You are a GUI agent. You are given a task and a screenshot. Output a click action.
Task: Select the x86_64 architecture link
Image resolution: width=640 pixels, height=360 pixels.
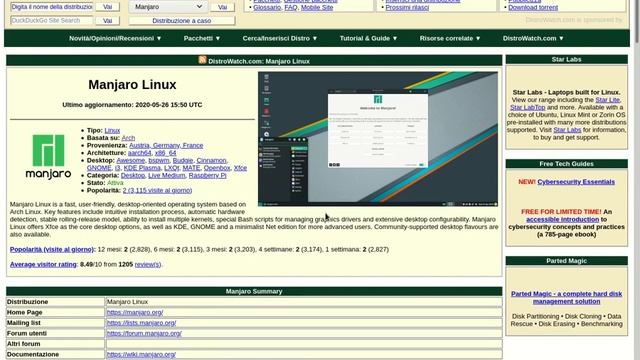pos(165,153)
